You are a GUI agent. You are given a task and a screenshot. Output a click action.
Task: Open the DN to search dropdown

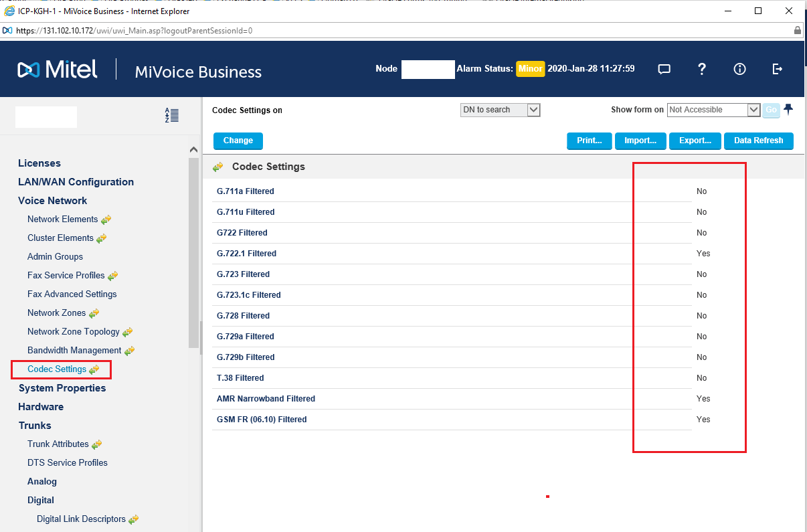500,110
